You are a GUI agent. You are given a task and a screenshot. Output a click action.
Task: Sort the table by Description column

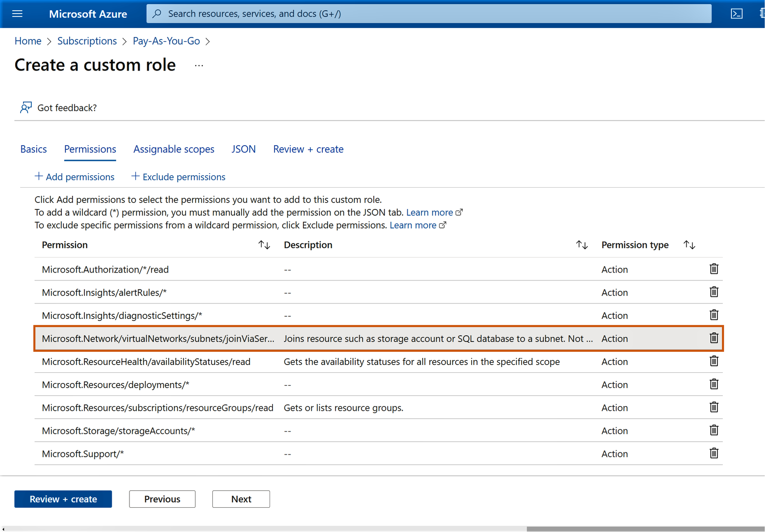581,245
